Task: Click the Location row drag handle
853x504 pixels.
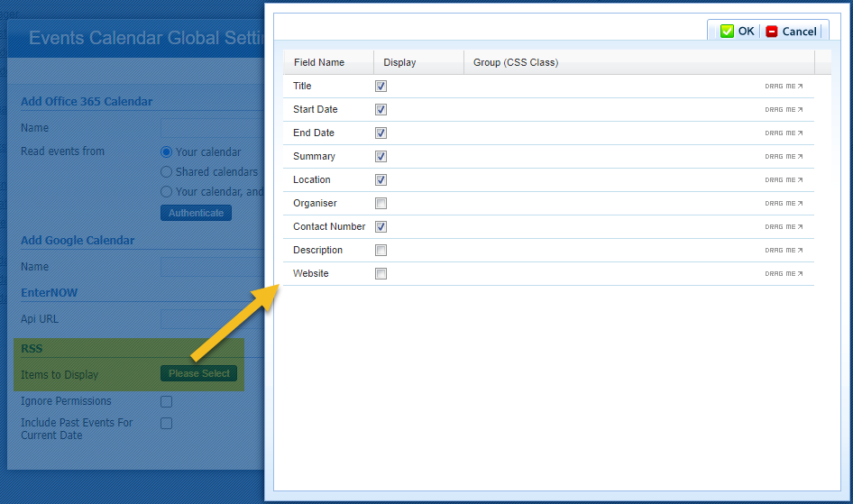Action: [x=784, y=179]
